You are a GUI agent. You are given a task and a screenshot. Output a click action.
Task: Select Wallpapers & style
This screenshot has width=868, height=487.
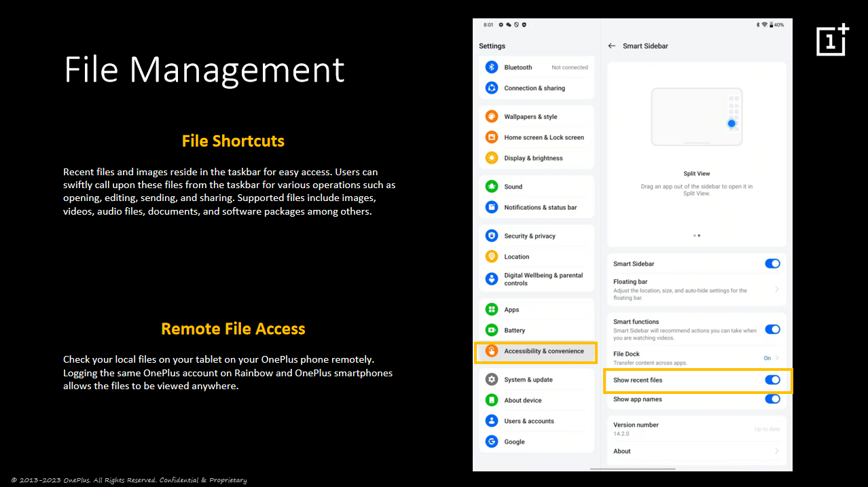pos(537,117)
